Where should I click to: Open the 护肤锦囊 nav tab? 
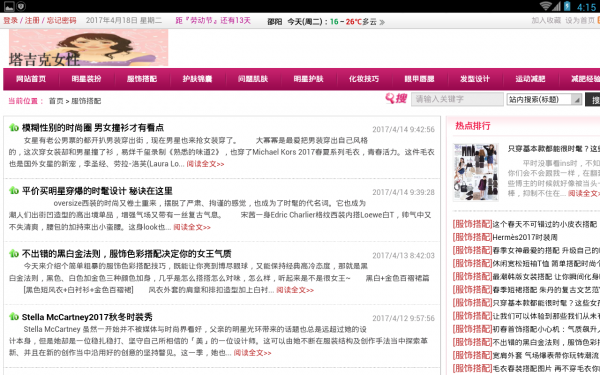click(197, 79)
